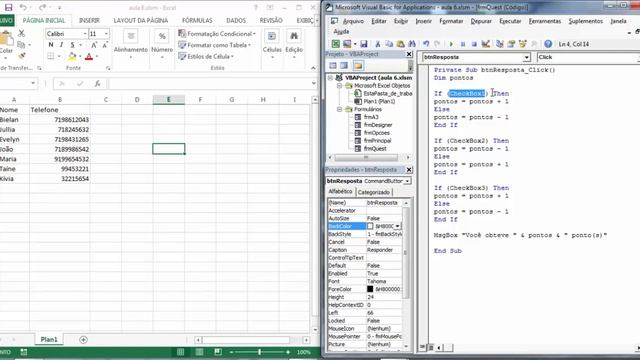The image size is (640, 360).
Task: Open the btnResposta object dropdown
Action: tap(527, 57)
